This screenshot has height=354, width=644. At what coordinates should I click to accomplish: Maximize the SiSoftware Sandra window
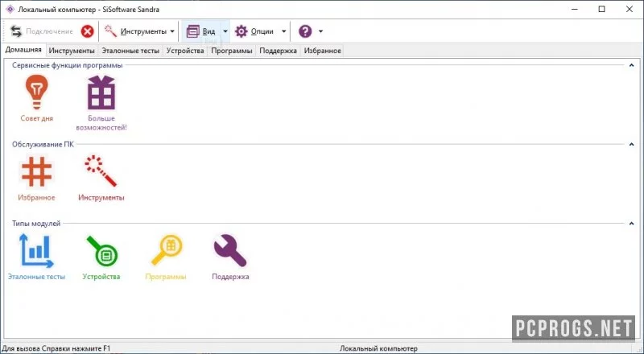pyautogui.click(x=601, y=9)
